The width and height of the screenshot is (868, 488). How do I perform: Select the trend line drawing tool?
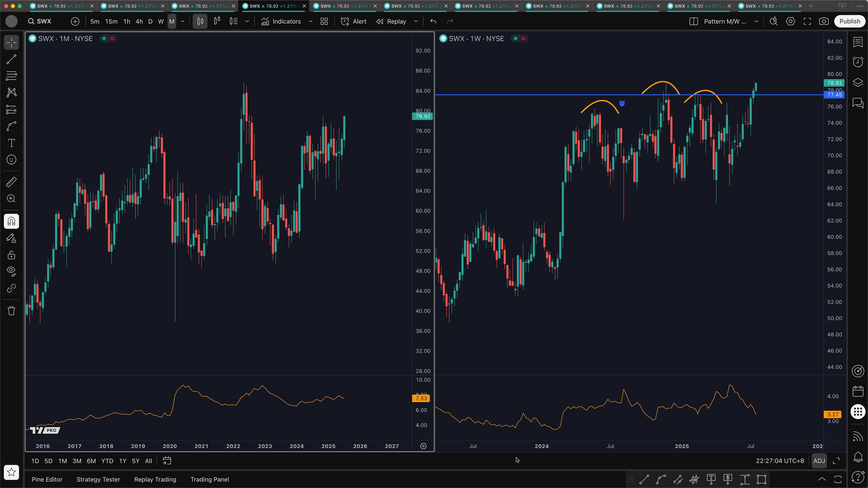pyautogui.click(x=12, y=59)
